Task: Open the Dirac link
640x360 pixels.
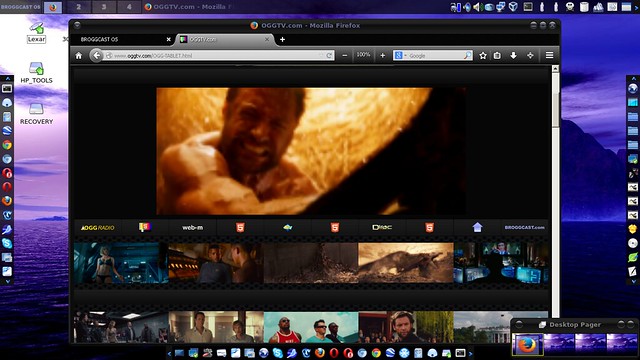Action: (x=382, y=227)
